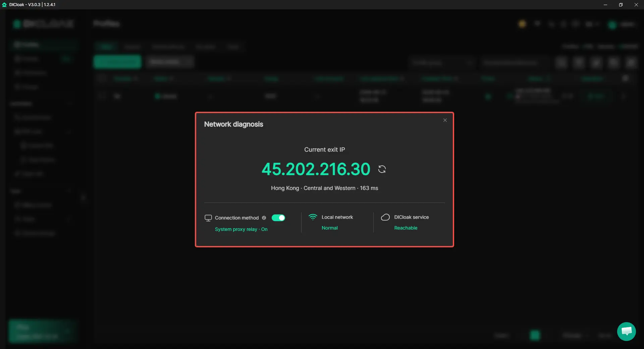The image size is (644, 349).
Task: Click the System proxy relay · On status
Action: (241, 229)
